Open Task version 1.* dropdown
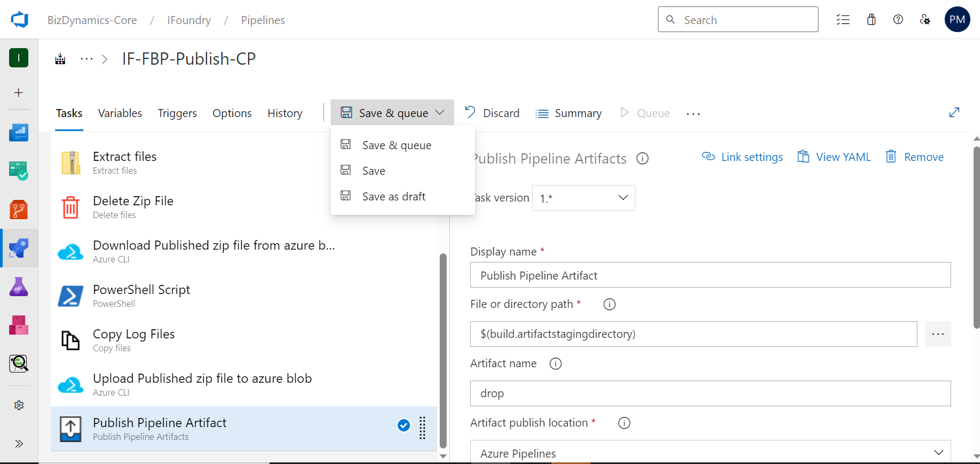The width and height of the screenshot is (980, 464). pos(584,198)
